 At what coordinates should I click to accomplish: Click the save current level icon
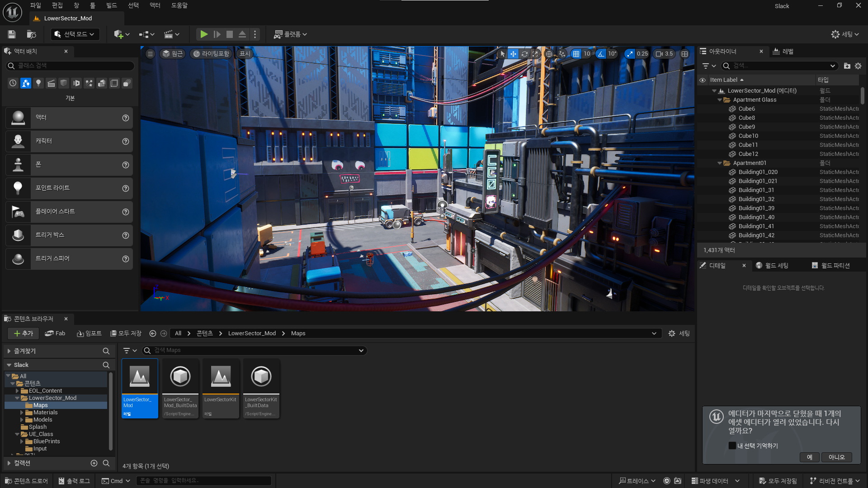(x=12, y=34)
